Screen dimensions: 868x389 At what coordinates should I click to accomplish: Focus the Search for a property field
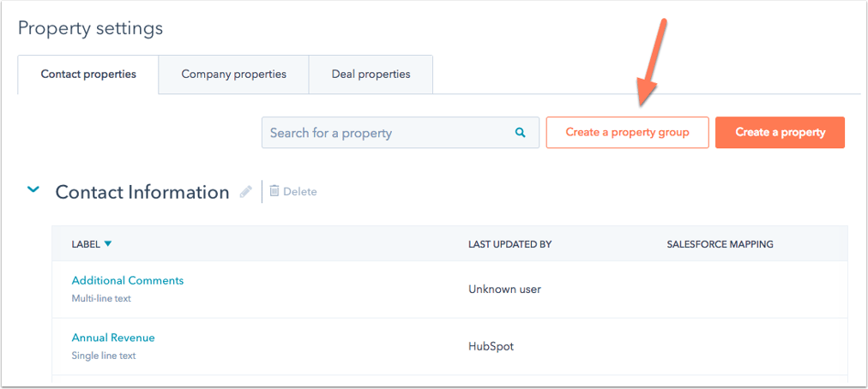click(x=386, y=133)
